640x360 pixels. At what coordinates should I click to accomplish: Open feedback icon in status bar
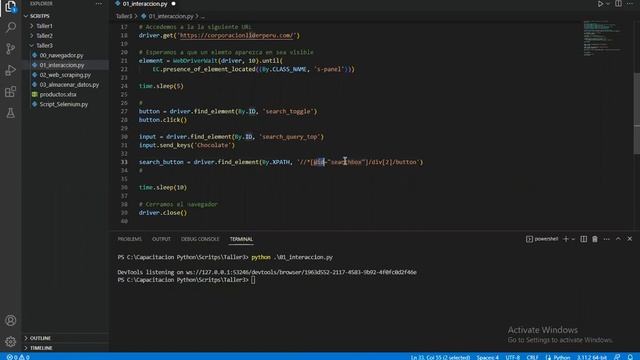click(x=617, y=357)
